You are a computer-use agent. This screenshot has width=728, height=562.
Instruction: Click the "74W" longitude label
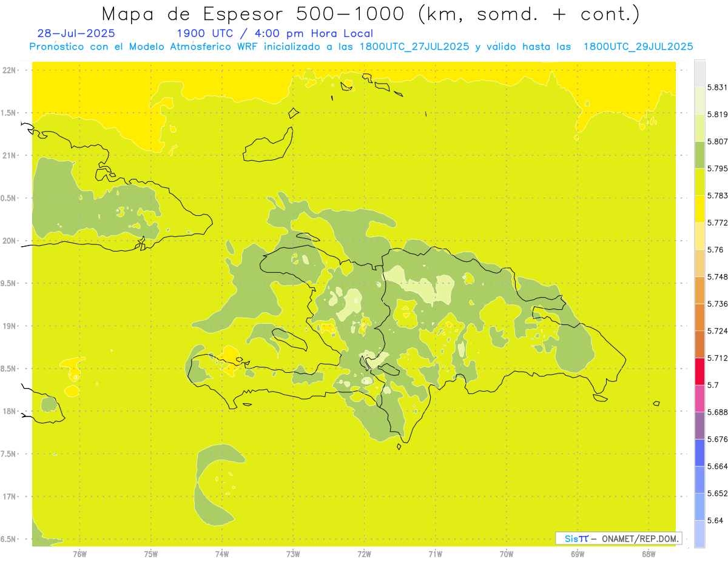click(221, 555)
